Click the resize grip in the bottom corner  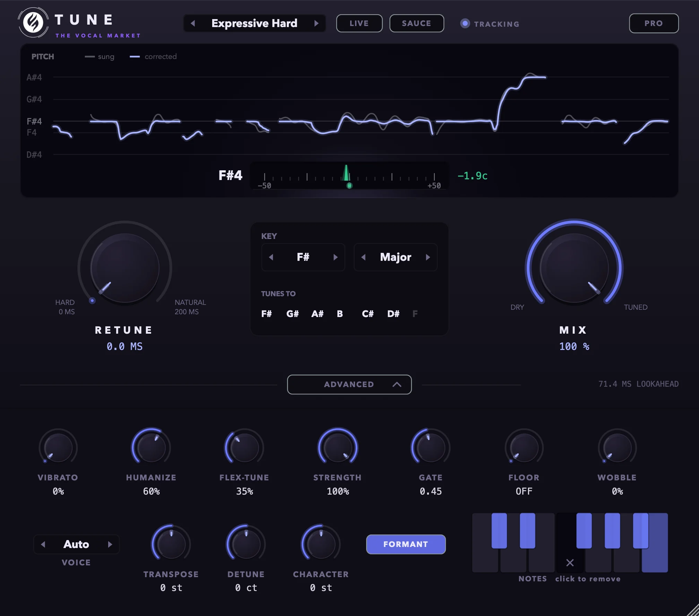tap(693, 610)
